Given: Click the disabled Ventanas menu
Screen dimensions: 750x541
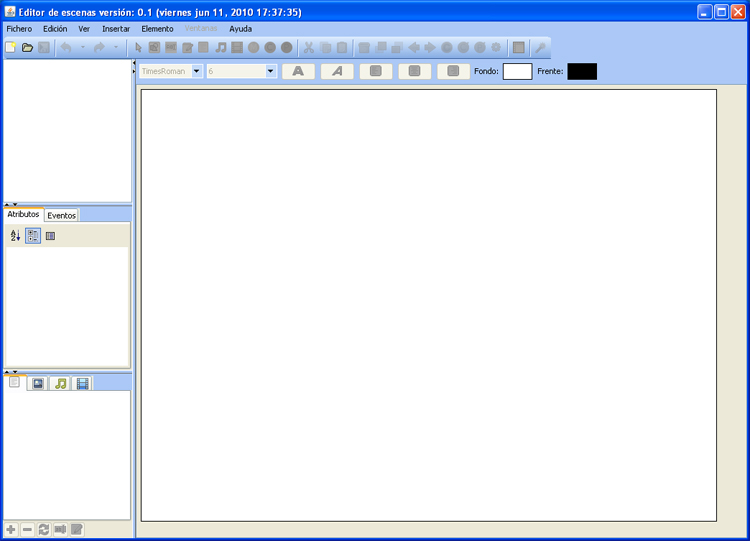Looking at the screenshot, I should [201, 29].
